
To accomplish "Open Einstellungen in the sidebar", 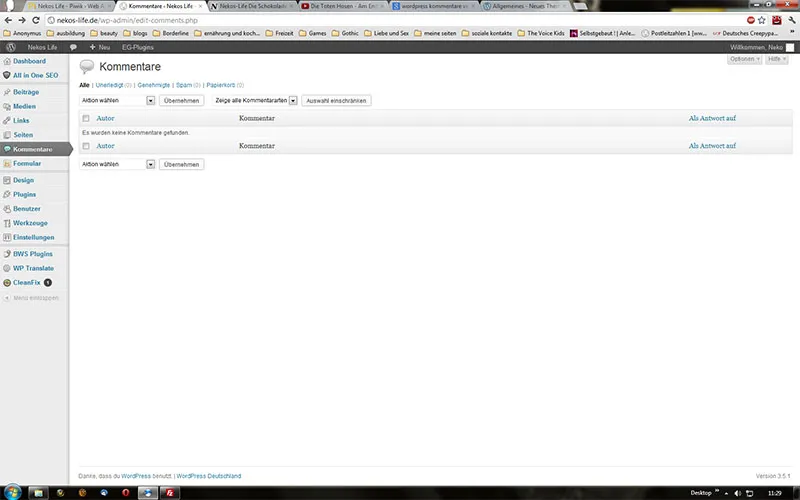I will 34,237.
